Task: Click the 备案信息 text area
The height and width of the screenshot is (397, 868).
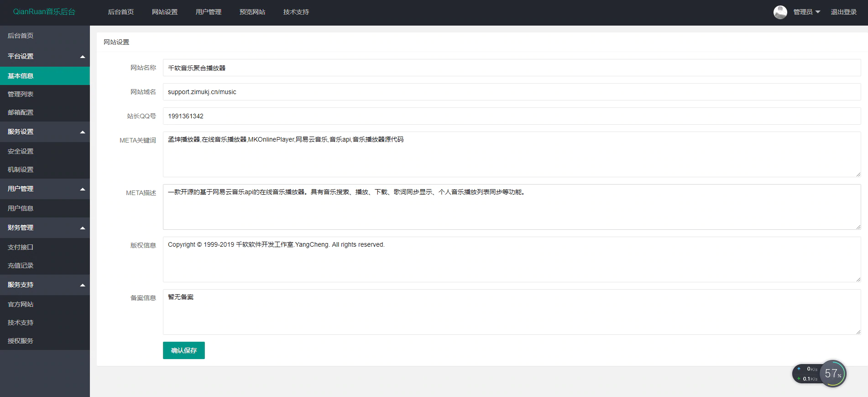Action: 512,312
